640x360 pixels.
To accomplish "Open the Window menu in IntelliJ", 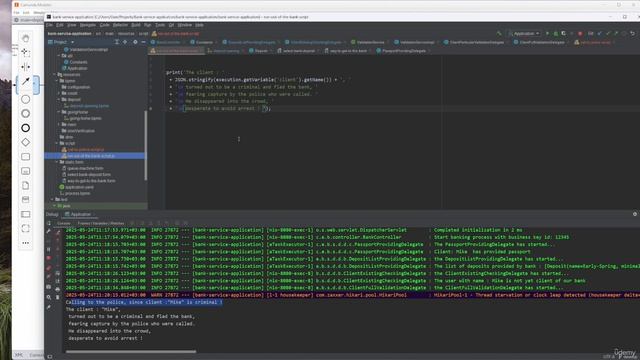I will point(184,25).
